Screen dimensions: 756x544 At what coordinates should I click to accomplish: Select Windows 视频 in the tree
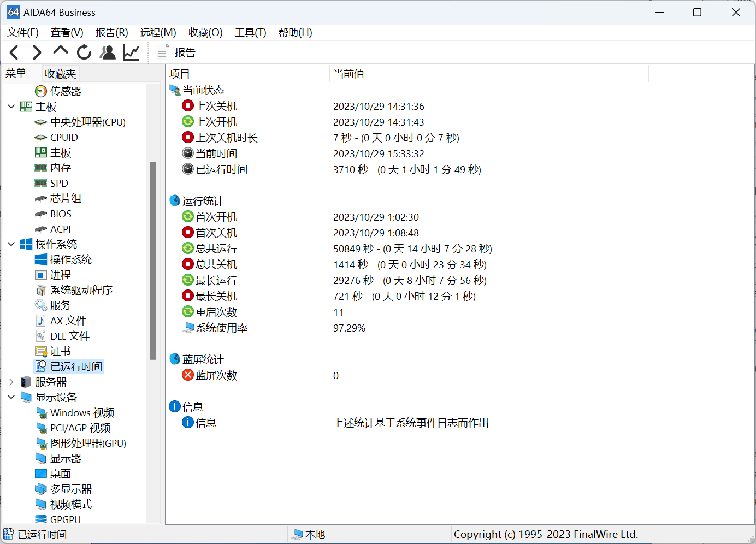[82, 412]
